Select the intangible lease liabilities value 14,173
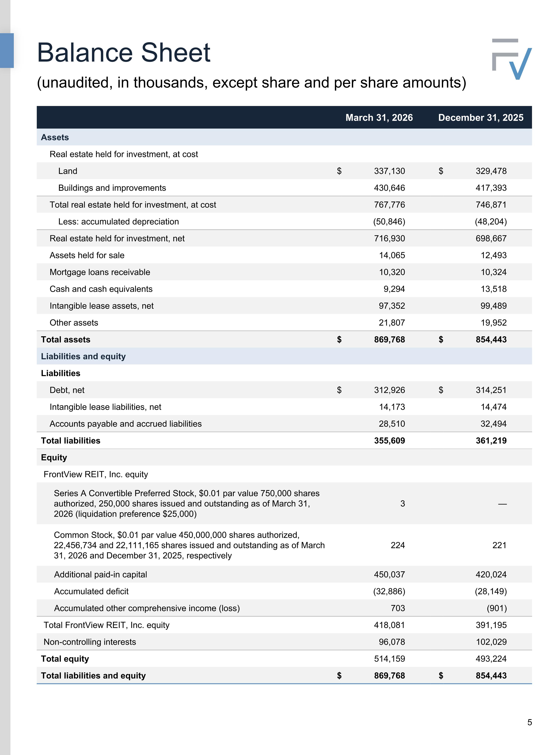This screenshot has width=560, height=755. (x=392, y=407)
